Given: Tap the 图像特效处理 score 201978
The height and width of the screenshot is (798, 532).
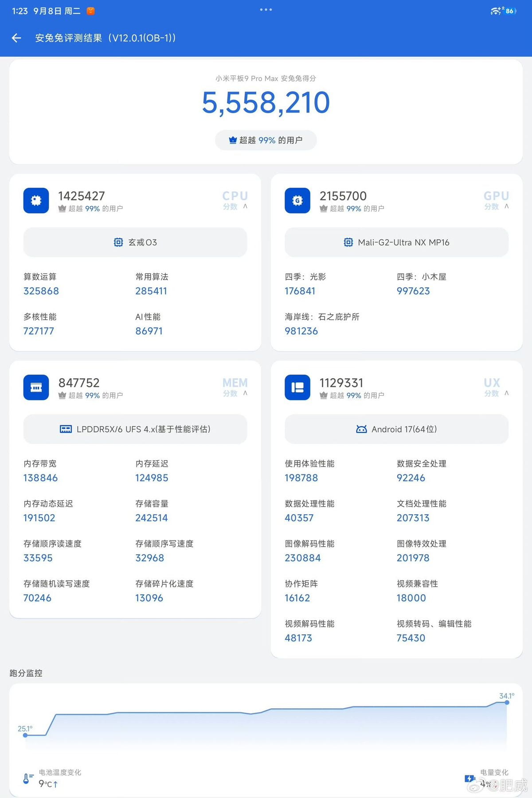Looking at the screenshot, I should pyautogui.click(x=413, y=558).
